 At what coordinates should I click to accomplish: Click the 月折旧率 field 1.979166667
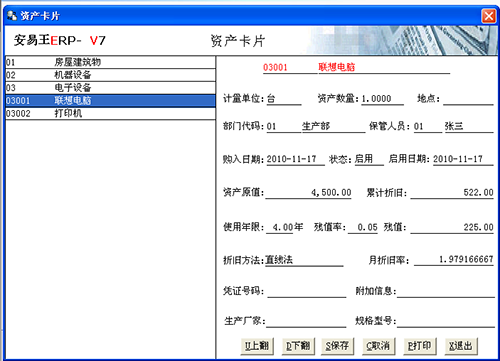[x=454, y=259]
